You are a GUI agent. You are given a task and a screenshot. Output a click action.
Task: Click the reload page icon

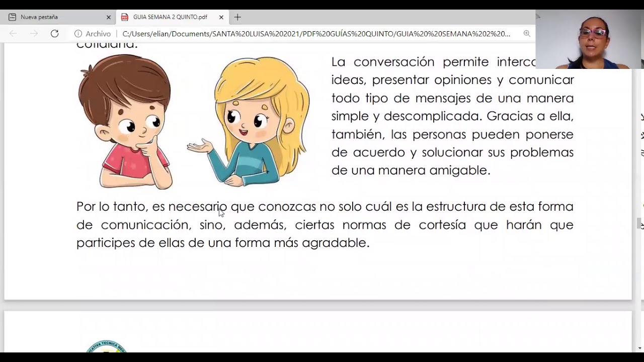55,34
